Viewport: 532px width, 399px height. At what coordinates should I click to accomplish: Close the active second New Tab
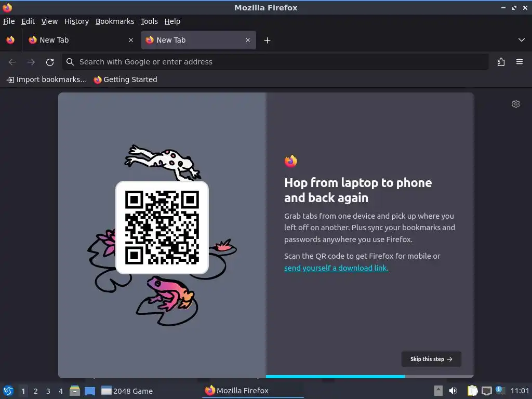coord(248,40)
